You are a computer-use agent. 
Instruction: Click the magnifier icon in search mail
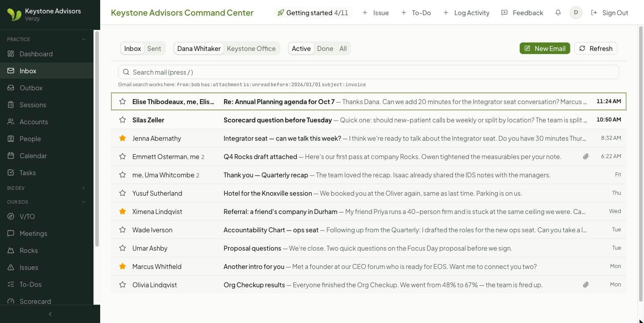click(126, 72)
